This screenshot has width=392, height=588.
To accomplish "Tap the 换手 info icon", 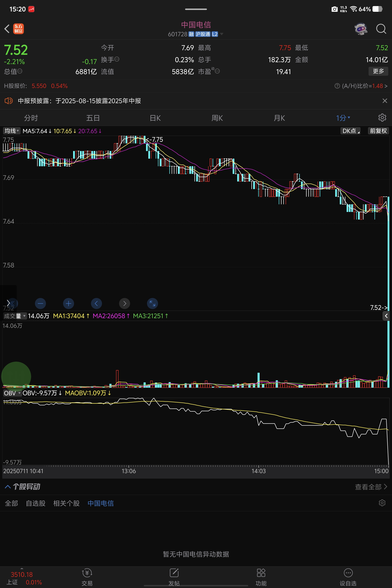I will (x=117, y=59).
